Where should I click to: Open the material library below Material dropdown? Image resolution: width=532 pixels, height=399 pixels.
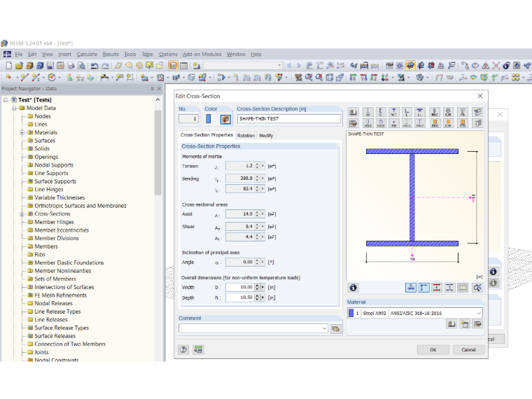[x=451, y=324]
